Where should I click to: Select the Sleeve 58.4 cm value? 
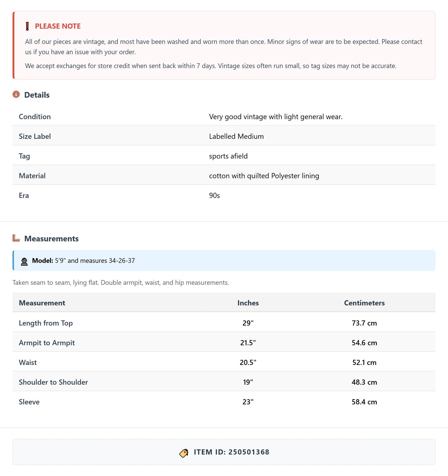click(x=364, y=402)
